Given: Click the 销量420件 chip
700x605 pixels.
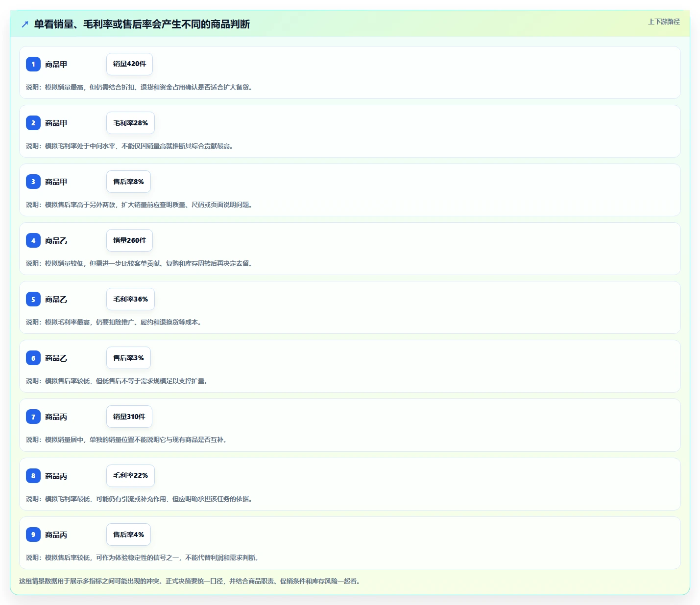Looking at the screenshot, I should [x=129, y=64].
